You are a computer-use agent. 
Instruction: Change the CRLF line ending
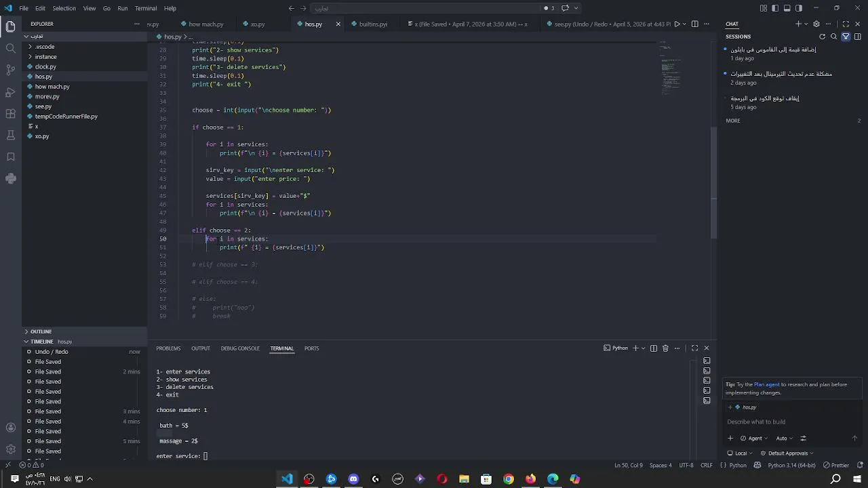[x=707, y=466]
